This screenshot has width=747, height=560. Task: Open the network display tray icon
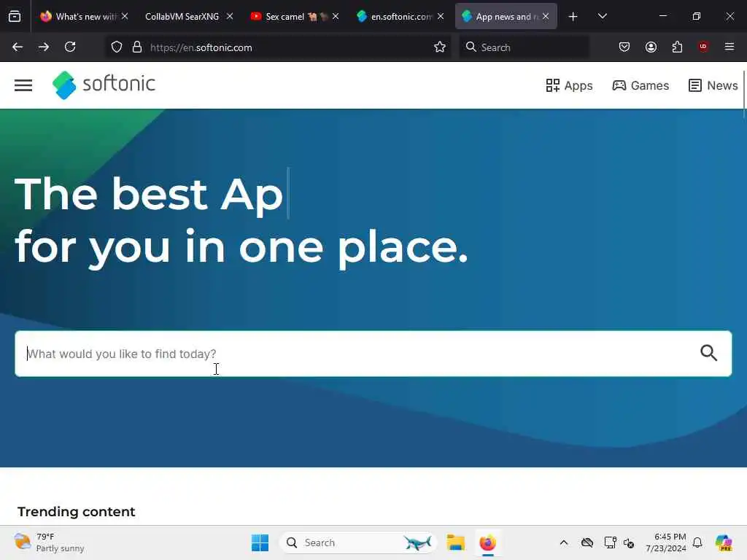611,542
